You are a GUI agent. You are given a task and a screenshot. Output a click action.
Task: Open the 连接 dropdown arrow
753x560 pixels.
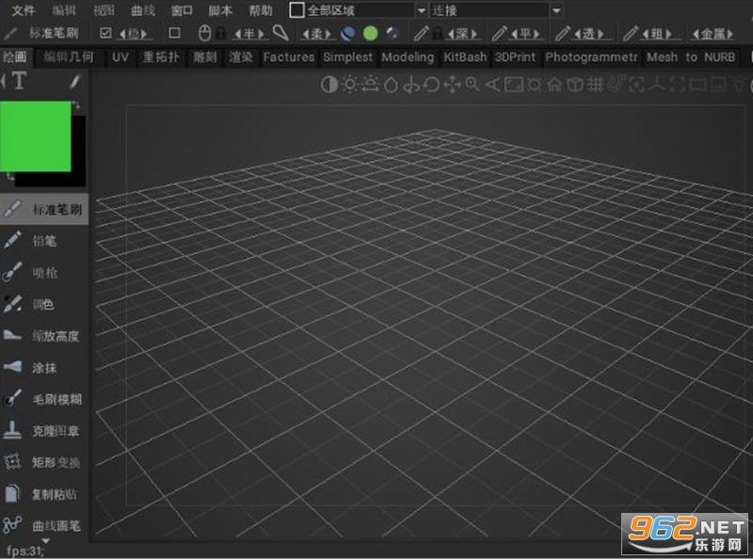point(556,10)
